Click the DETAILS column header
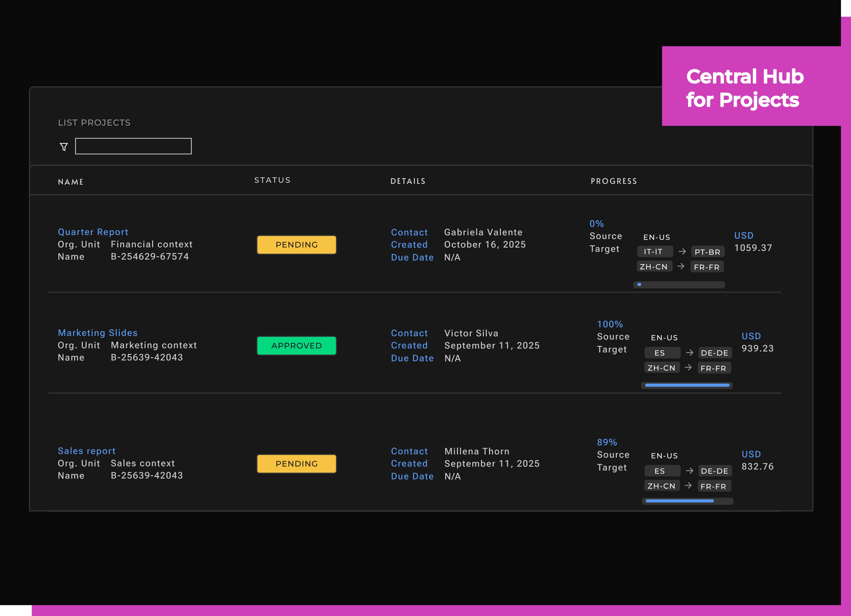The height and width of the screenshot is (616, 851). 408,181
